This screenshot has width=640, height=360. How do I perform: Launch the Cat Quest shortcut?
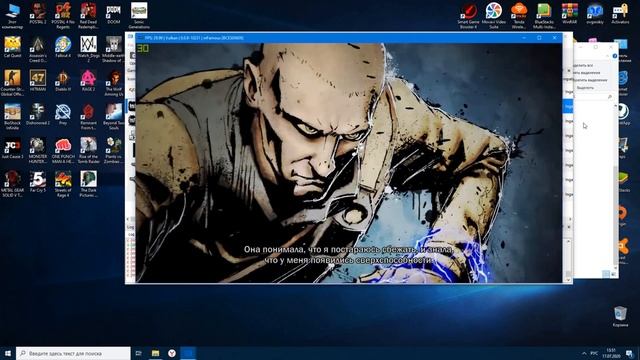pos(12,47)
